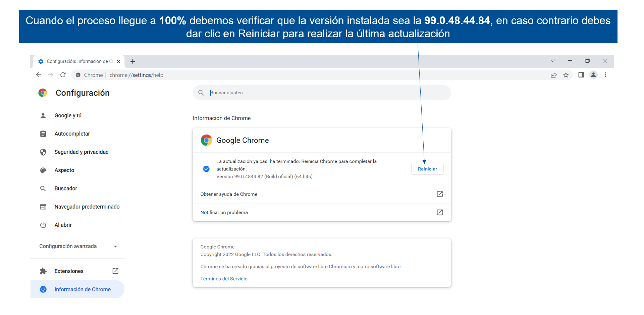Close the Configuración tab
The height and width of the screenshot is (315, 644).
118,61
